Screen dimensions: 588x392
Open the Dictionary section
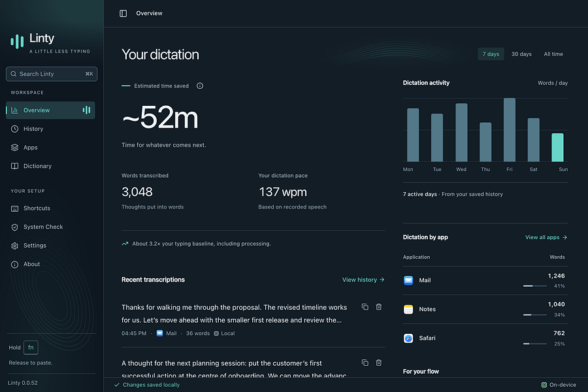pyautogui.click(x=50, y=166)
